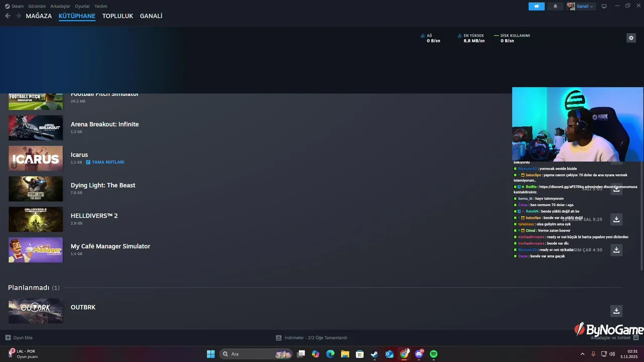
Task: Click the back navigation arrow
Action: (x=8, y=16)
